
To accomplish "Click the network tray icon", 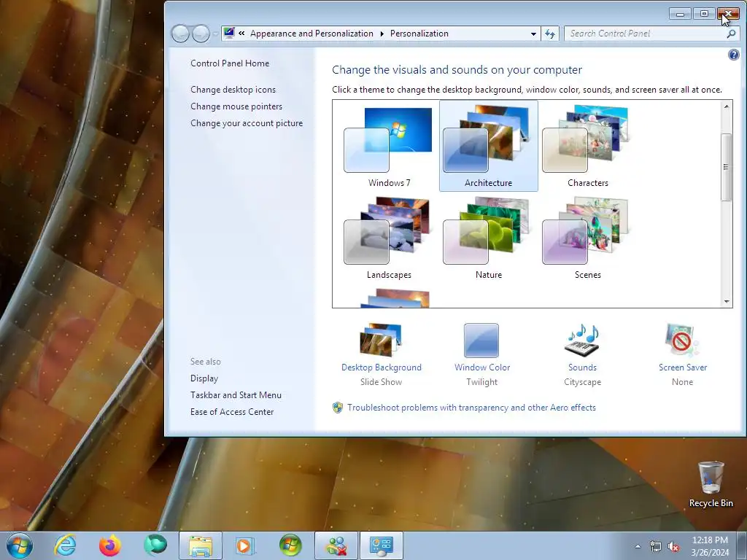I will (x=656, y=546).
